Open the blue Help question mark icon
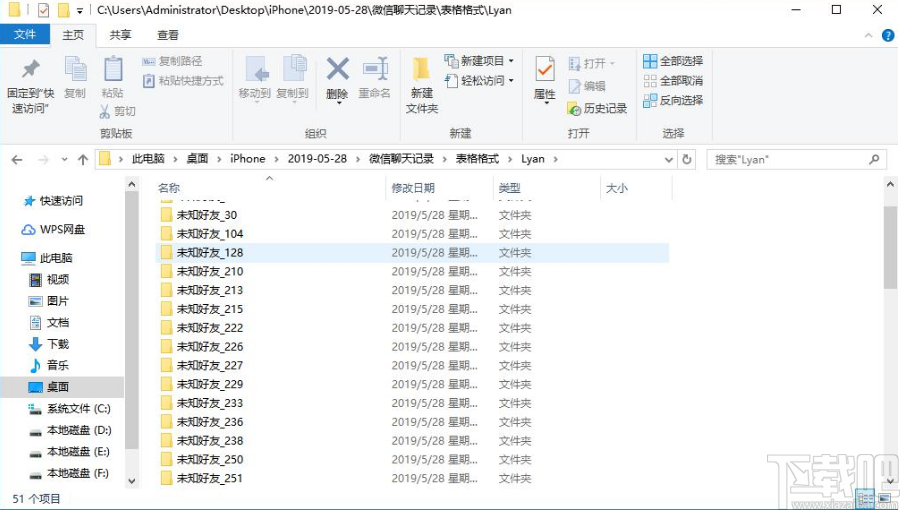The width and height of the screenshot is (902, 510). [888, 36]
